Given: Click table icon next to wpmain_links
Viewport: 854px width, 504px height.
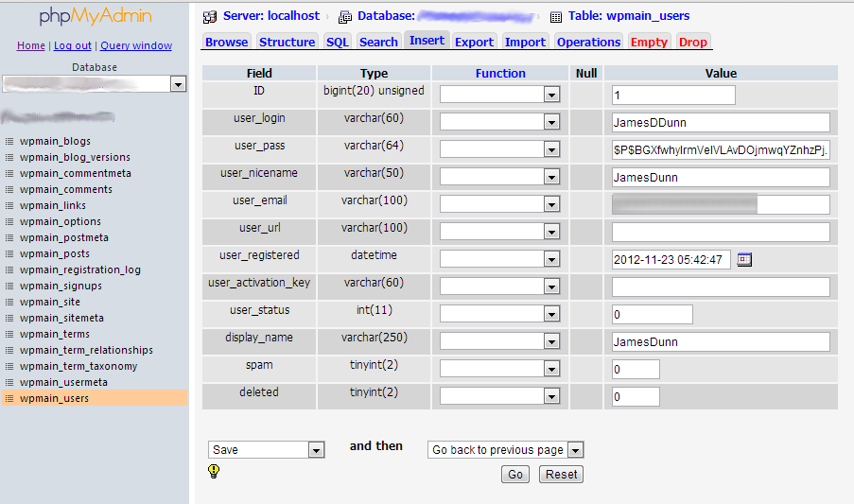Looking at the screenshot, I should [x=9, y=205].
